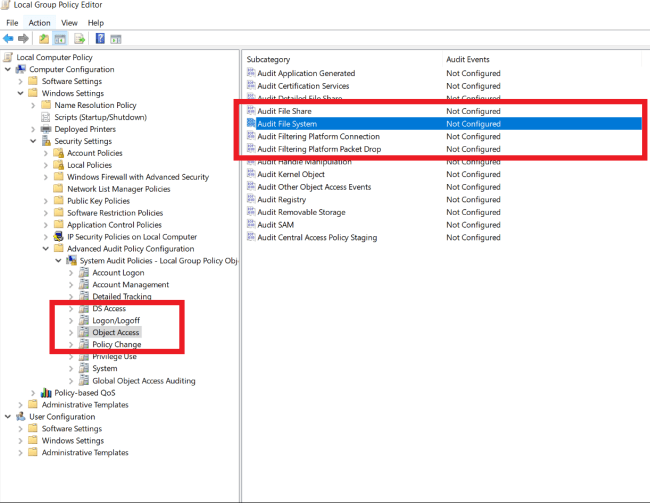Click the Computer Configuration icon

coord(21,69)
